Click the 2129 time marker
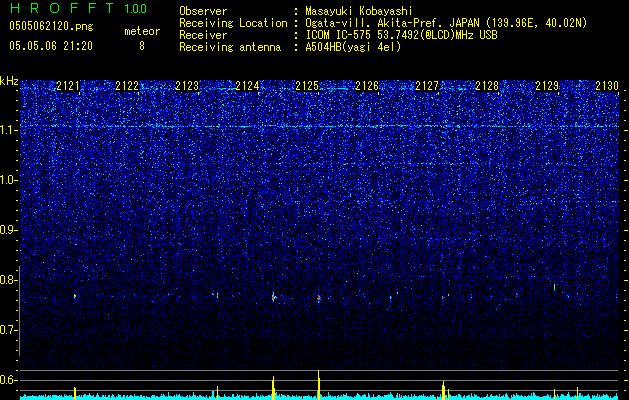629x400 pixels. [547, 86]
